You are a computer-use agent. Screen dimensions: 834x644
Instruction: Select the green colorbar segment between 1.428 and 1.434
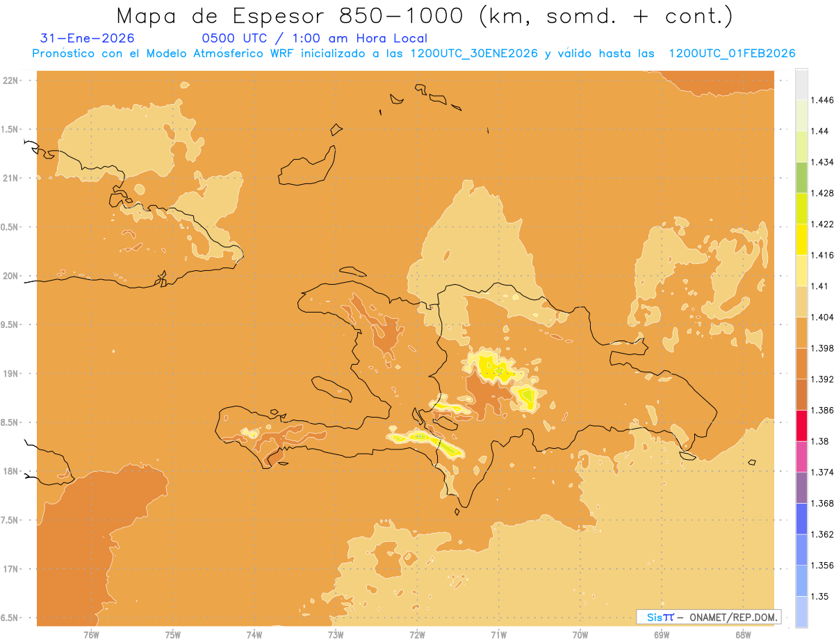(801, 177)
